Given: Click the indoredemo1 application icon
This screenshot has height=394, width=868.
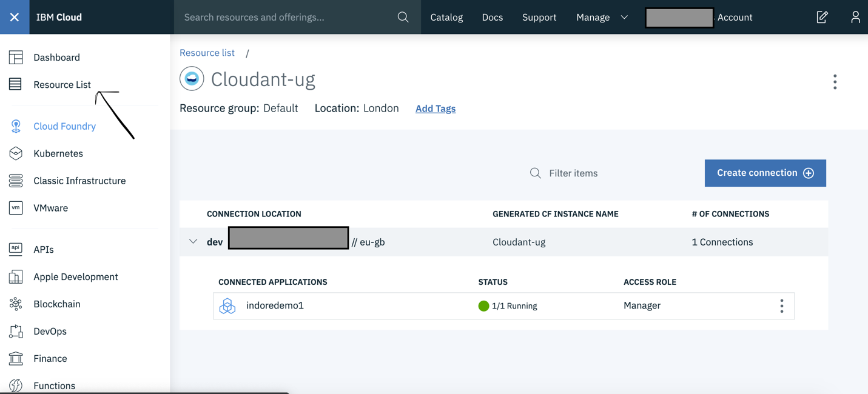Looking at the screenshot, I should click(x=227, y=306).
